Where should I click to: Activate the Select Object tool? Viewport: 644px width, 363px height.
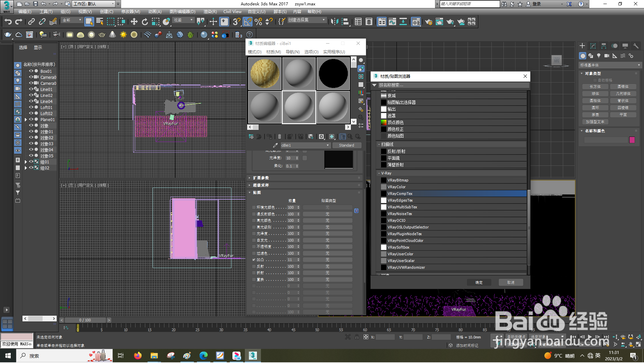click(89, 22)
